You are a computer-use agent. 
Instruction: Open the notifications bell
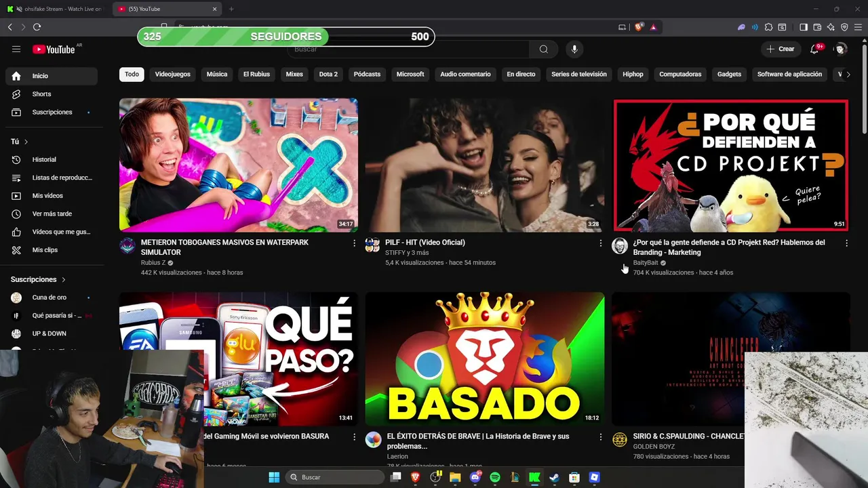pos(814,49)
